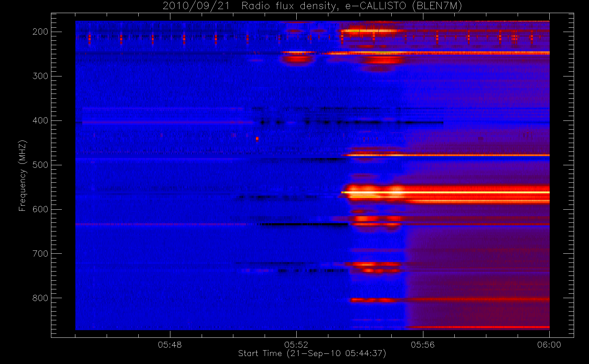
Task: Click the plot title 'Radio flux density, e-CALLISTO (BLEN7M)'
Action: coord(352,6)
